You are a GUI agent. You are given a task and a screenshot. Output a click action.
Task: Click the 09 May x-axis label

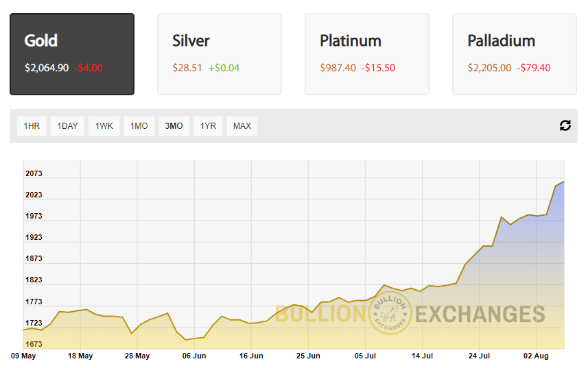[x=23, y=356]
